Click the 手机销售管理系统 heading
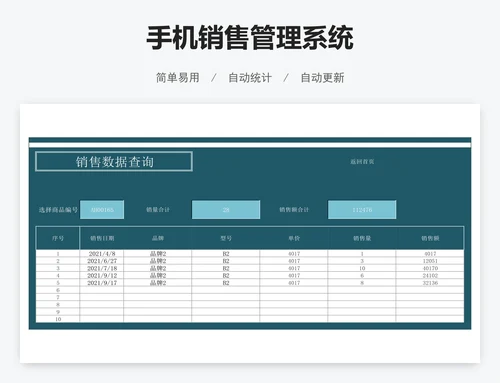Image resolution: width=500 pixels, height=383 pixels. [x=250, y=38]
